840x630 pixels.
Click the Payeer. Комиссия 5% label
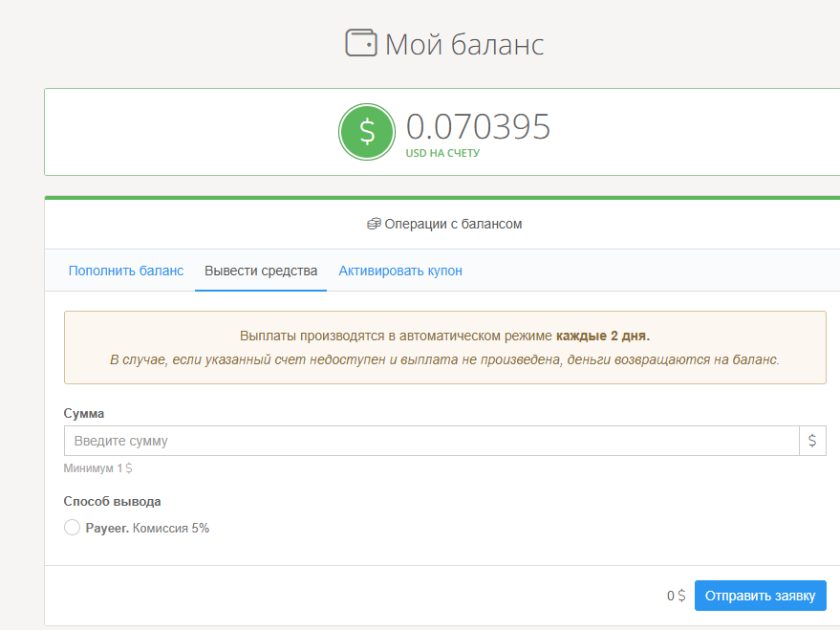147,528
